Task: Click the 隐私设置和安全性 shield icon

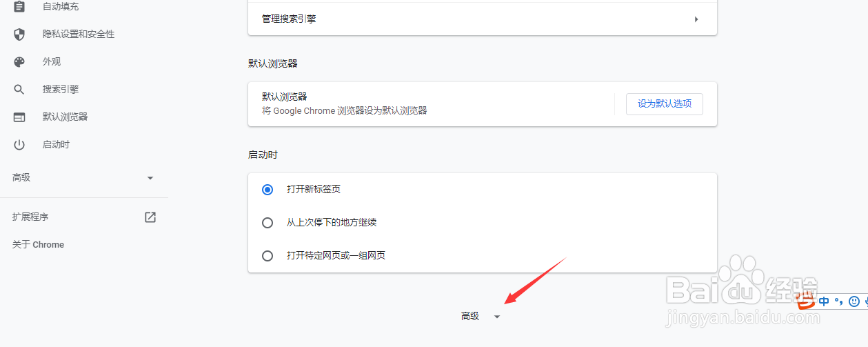Action: click(19, 34)
